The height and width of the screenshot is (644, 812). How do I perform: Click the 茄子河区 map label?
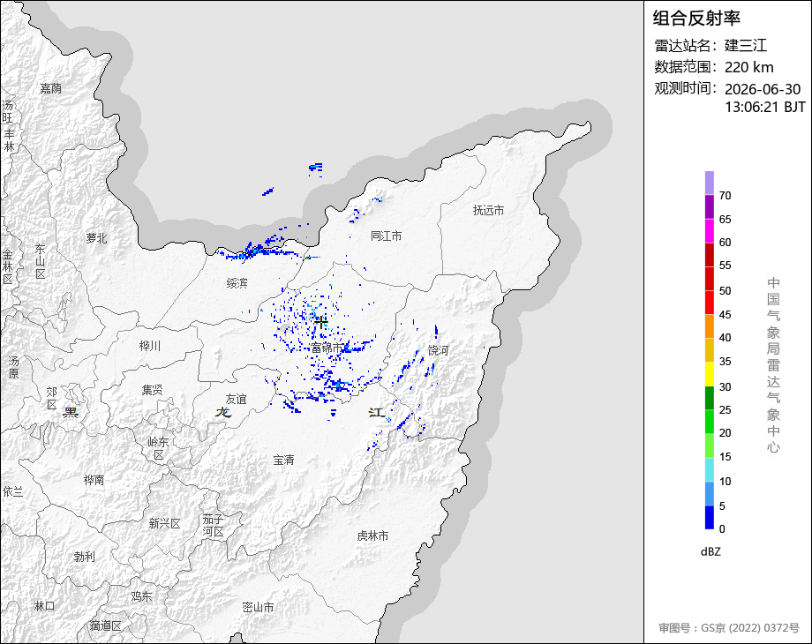tap(213, 526)
